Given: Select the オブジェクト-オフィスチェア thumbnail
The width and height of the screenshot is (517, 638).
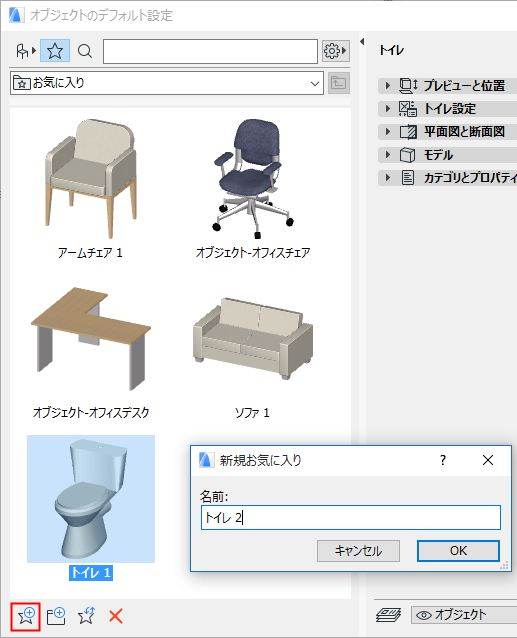Looking at the screenshot, I should pos(253,178).
